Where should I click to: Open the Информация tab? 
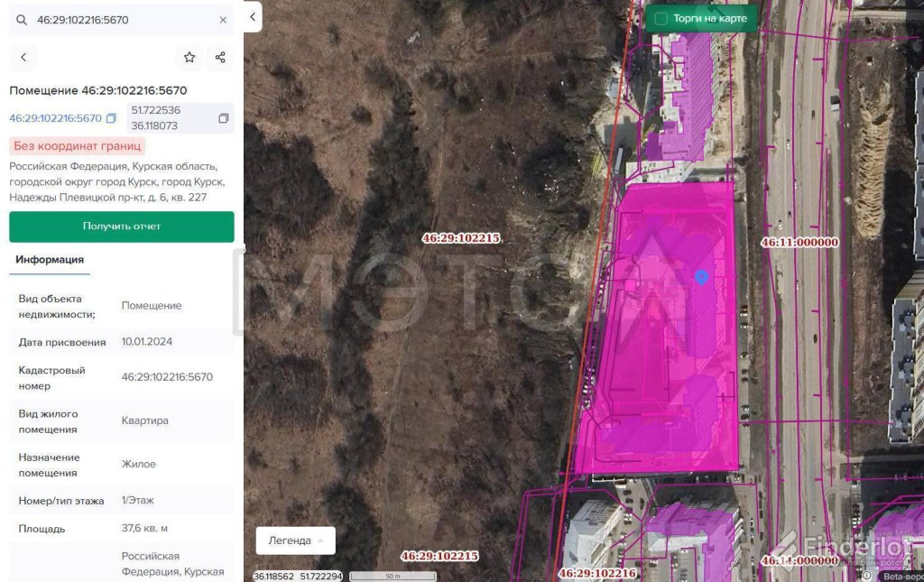pyautogui.click(x=50, y=260)
